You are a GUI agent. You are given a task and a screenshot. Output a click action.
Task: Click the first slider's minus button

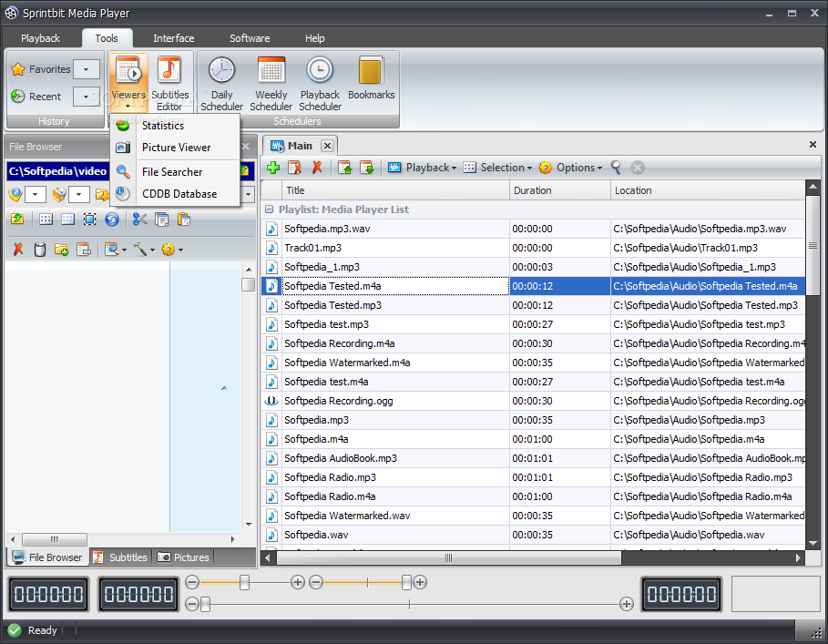coord(192,582)
